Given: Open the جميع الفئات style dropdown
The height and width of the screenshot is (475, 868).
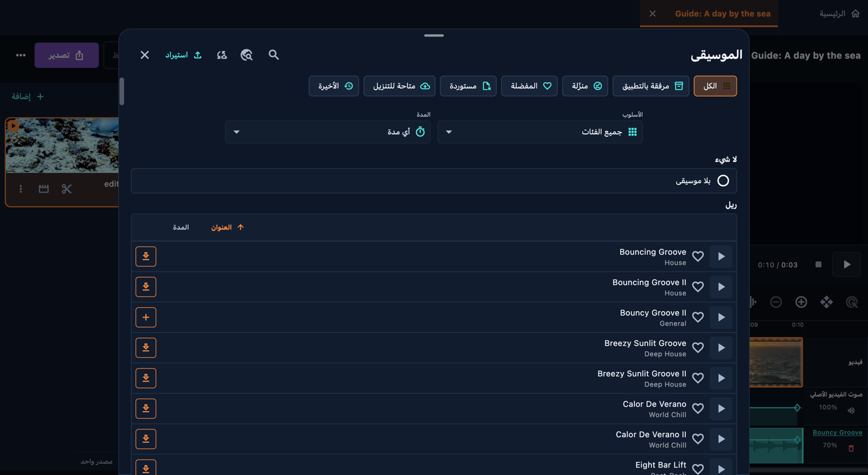Looking at the screenshot, I should pos(540,132).
